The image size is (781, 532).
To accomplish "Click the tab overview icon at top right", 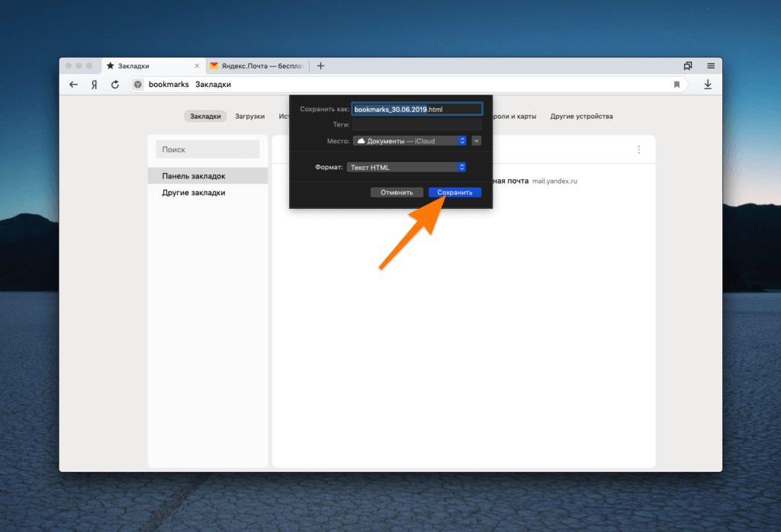I will pos(688,66).
